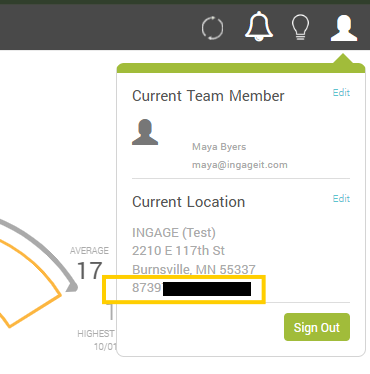Click the INGAGE (Test) location name
This screenshot has width=370, height=374.
(x=174, y=232)
